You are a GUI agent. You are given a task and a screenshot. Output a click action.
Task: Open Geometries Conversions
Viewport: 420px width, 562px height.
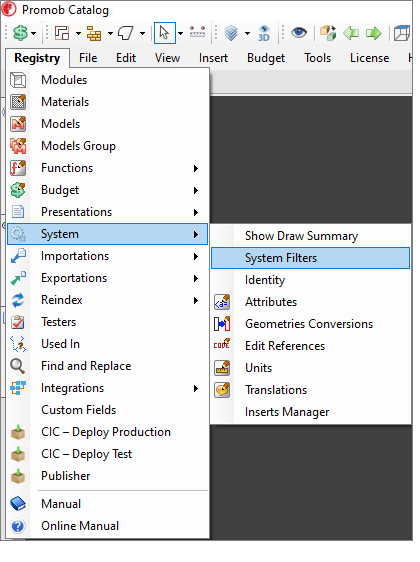pos(310,324)
